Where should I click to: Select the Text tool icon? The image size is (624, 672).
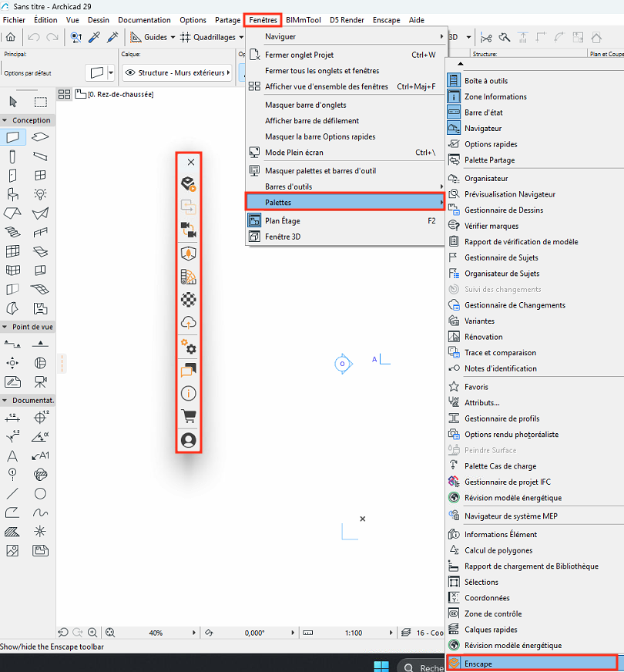tap(12, 455)
